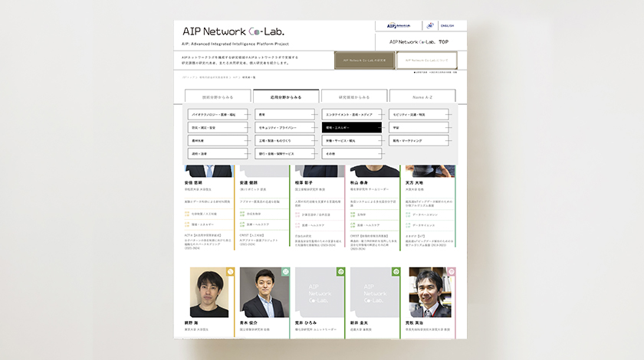Click the name 荒井 ひろみ
This screenshot has width=644, height=360.
(x=306, y=322)
